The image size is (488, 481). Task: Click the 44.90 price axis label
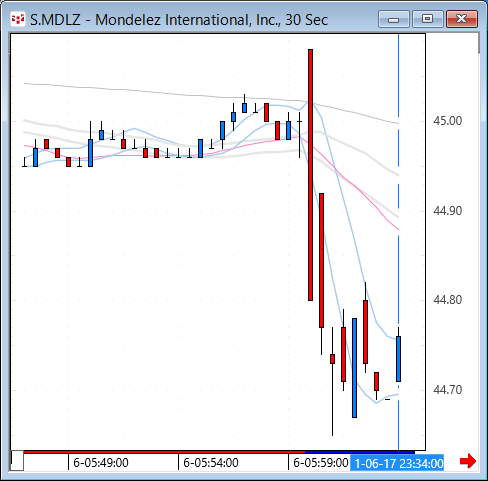point(448,211)
